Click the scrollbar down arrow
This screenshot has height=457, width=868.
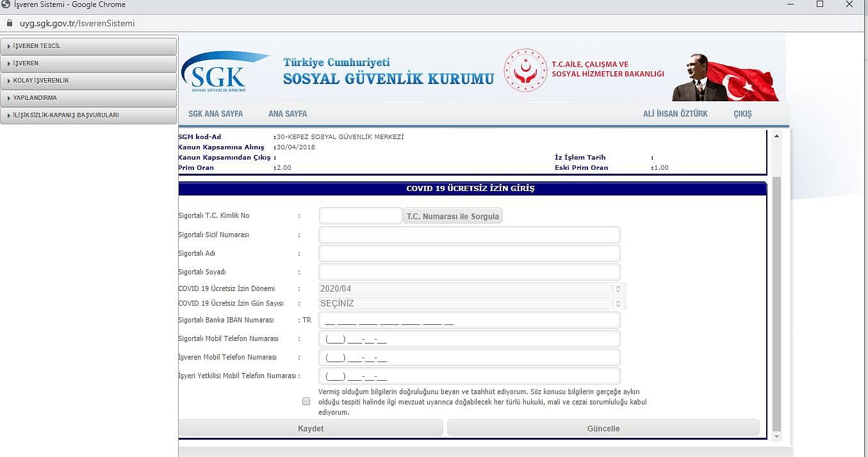[x=777, y=436]
